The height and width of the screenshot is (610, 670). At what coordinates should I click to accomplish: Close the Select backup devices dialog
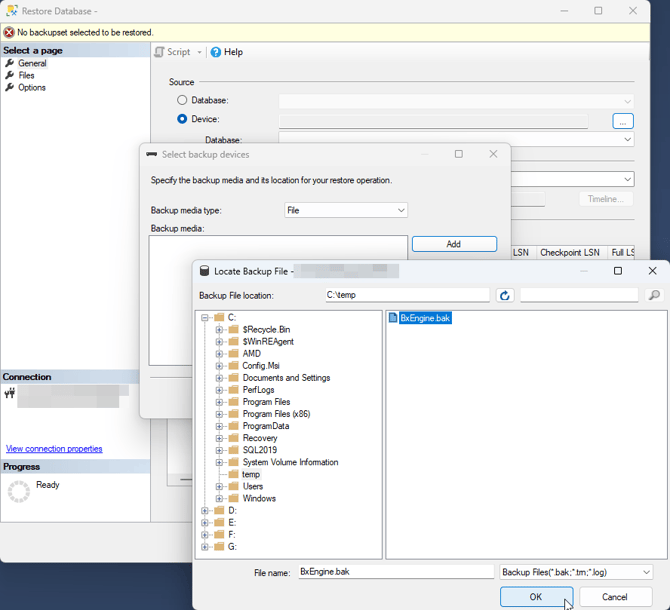click(x=493, y=154)
